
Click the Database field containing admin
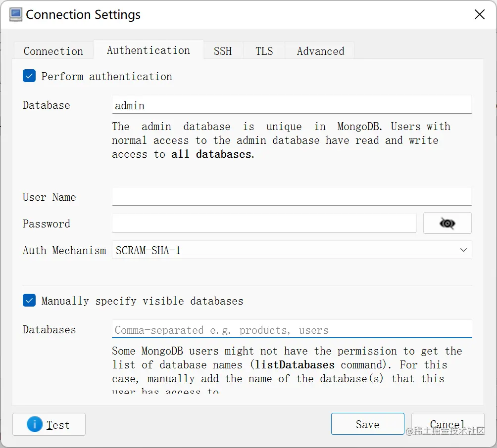click(292, 105)
